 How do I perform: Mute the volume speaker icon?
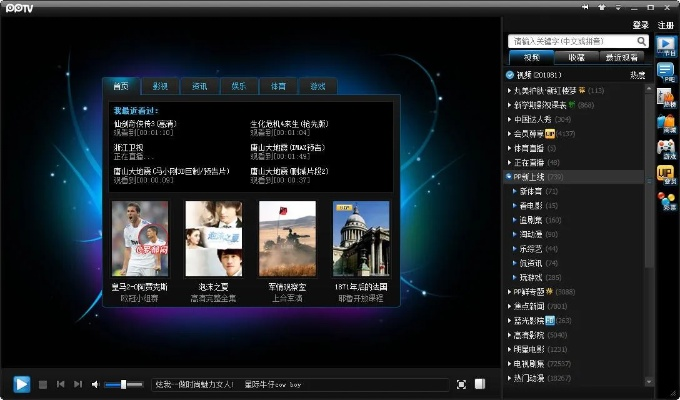coord(96,384)
